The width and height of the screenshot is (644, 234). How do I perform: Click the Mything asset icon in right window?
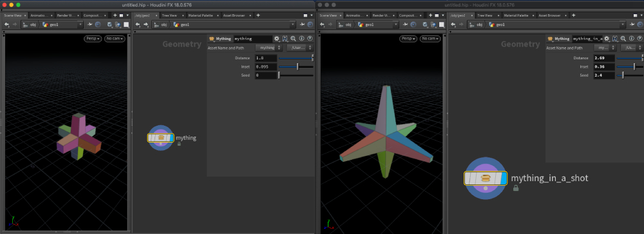coord(551,39)
